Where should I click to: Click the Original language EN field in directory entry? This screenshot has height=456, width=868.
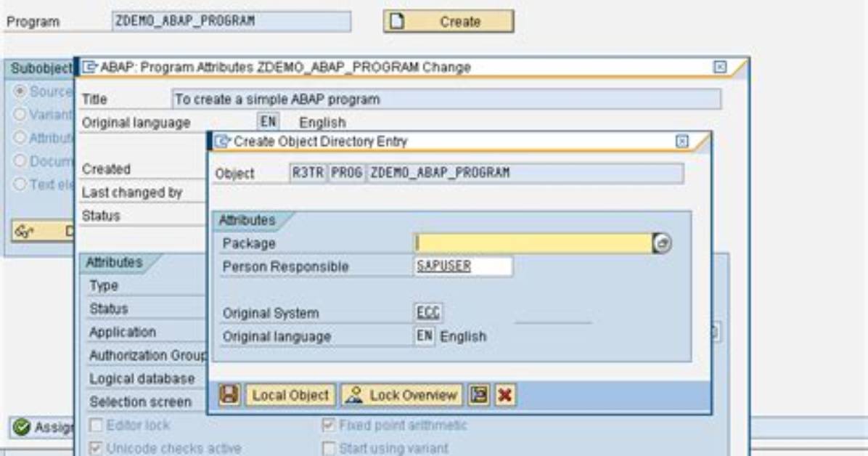(424, 336)
